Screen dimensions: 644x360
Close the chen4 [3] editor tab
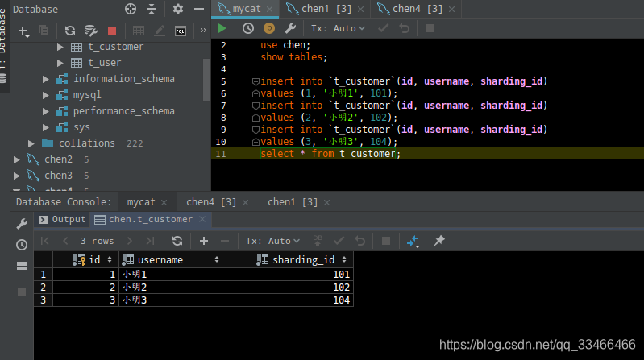coord(451,9)
